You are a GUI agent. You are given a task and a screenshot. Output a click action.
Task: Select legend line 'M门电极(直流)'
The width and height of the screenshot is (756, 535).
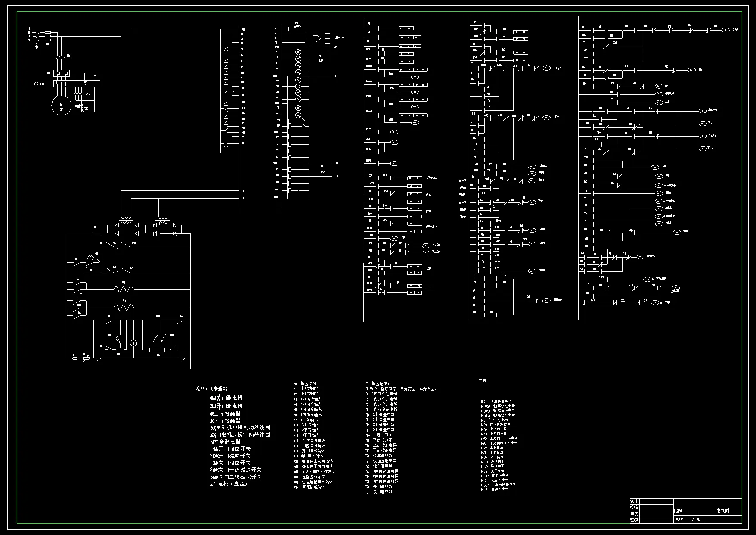229,484
